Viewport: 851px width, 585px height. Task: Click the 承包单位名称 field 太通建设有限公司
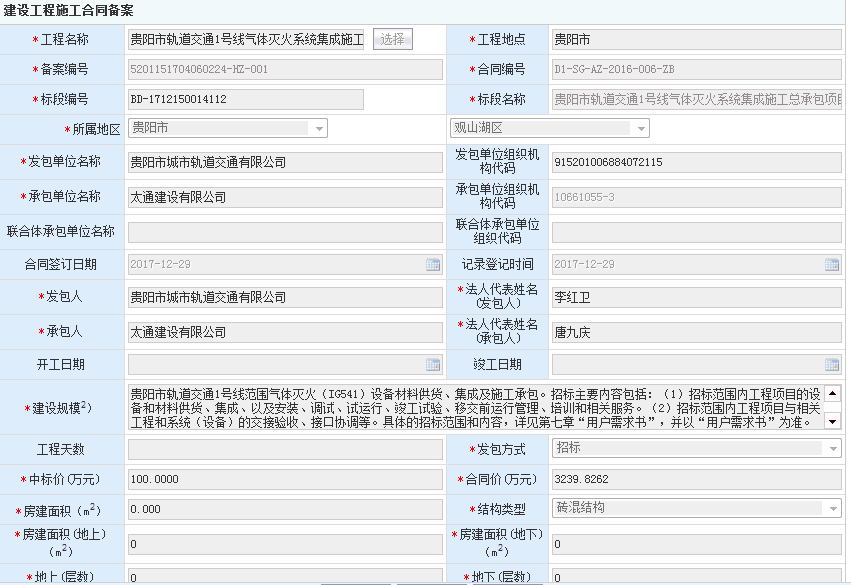click(x=284, y=197)
